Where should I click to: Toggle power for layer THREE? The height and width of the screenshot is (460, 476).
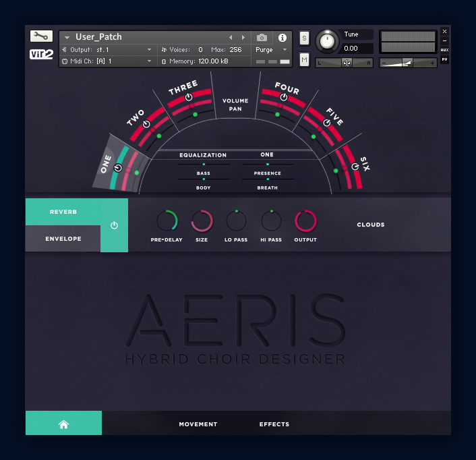click(189, 98)
